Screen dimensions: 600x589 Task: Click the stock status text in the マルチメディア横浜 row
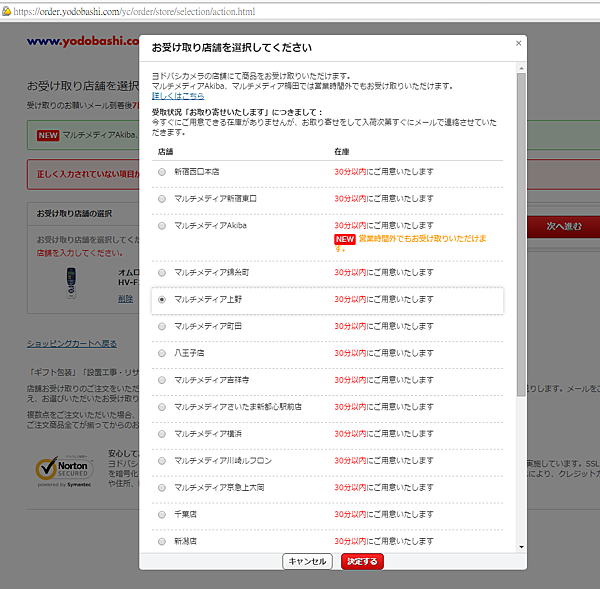click(x=384, y=434)
